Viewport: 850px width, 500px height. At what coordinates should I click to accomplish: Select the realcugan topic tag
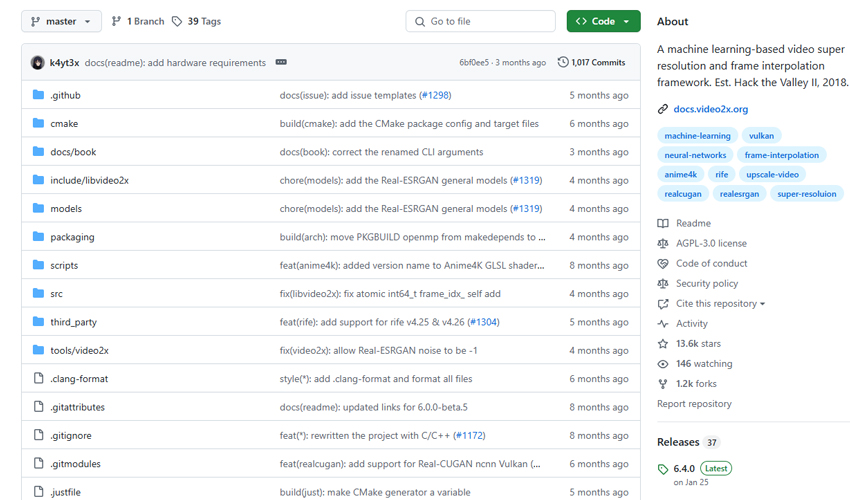(x=682, y=194)
